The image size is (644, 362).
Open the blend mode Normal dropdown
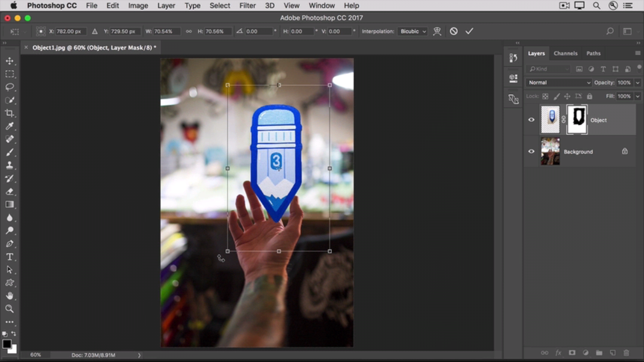coord(558,82)
